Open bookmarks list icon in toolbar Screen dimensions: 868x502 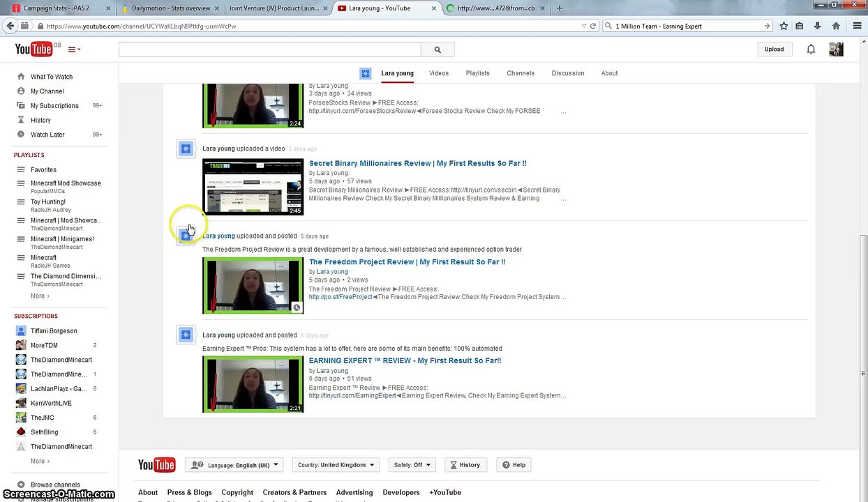coord(799,26)
